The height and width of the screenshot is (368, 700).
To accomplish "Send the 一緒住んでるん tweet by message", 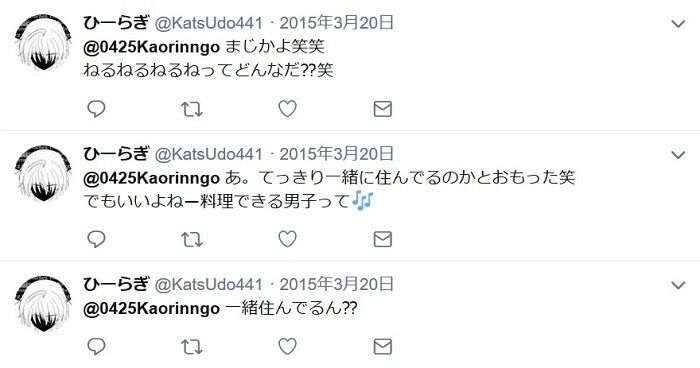I will [383, 346].
